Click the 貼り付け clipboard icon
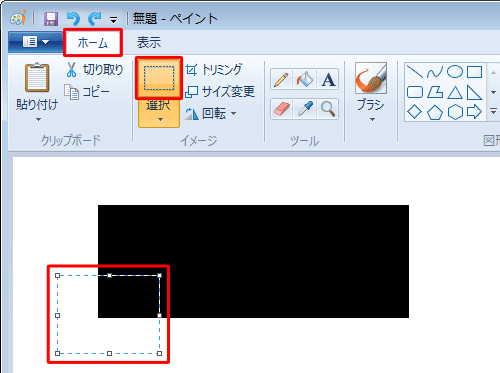Viewport: 500px width, 373px height. [x=37, y=77]
